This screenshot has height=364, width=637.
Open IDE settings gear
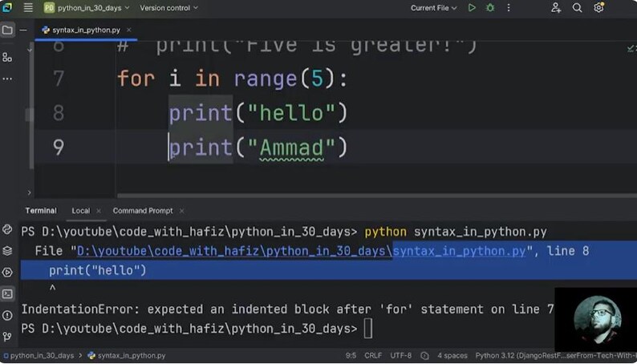tap(598, 8)
